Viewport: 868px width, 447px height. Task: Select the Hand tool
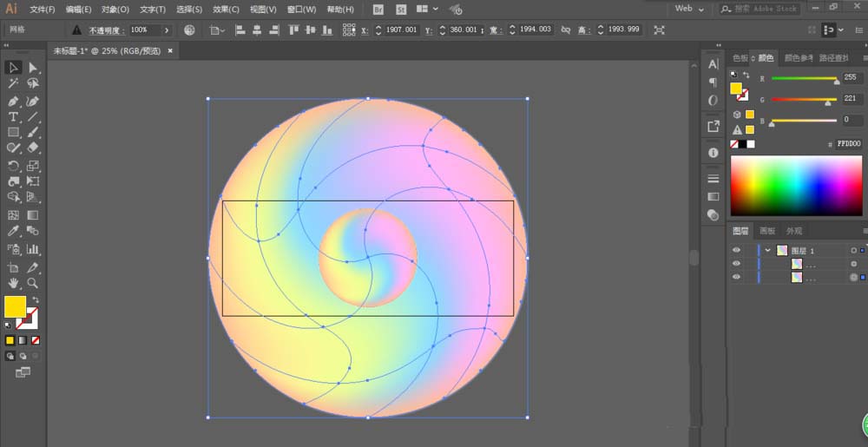pyautogui.click(x=13, y=283)
